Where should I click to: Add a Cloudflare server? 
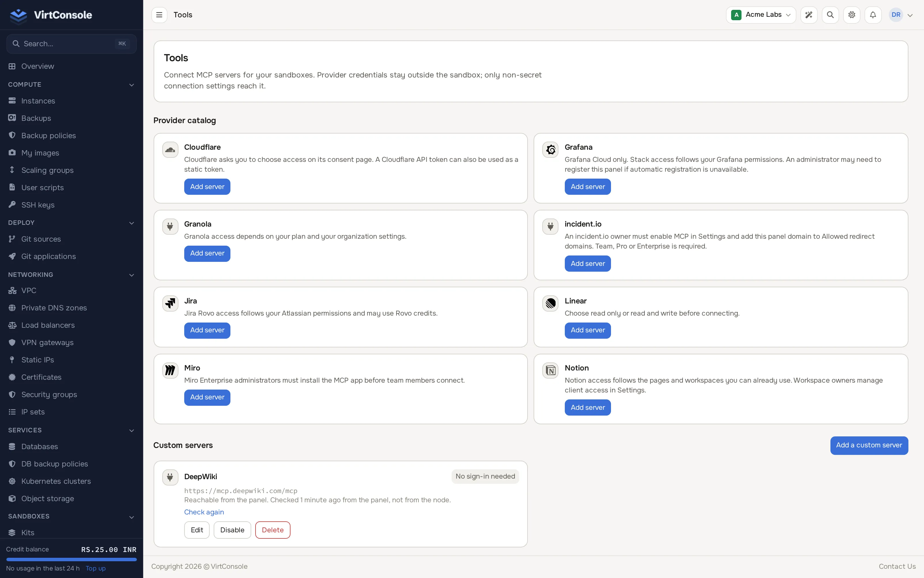[207, 187]
